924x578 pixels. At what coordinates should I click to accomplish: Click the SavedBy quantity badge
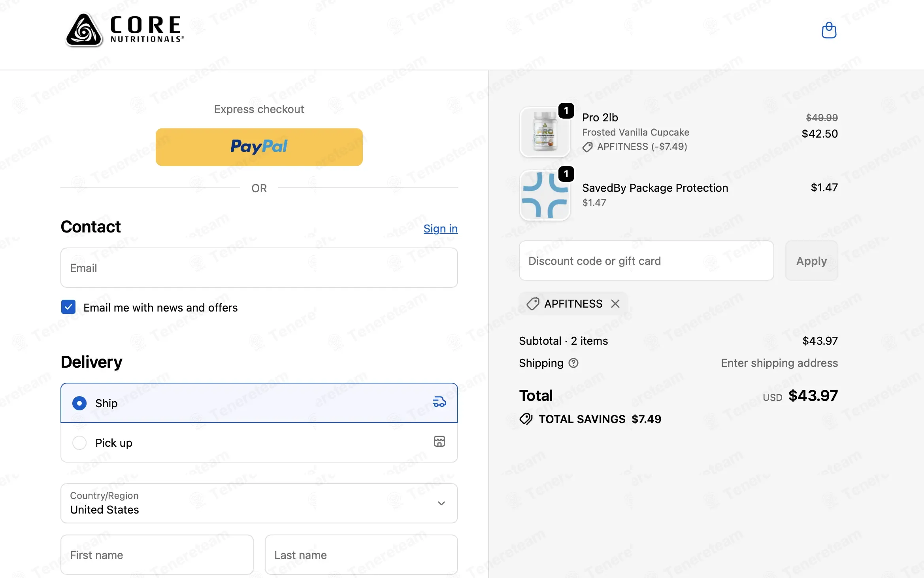pyautogui.click(x=566, y=174)
